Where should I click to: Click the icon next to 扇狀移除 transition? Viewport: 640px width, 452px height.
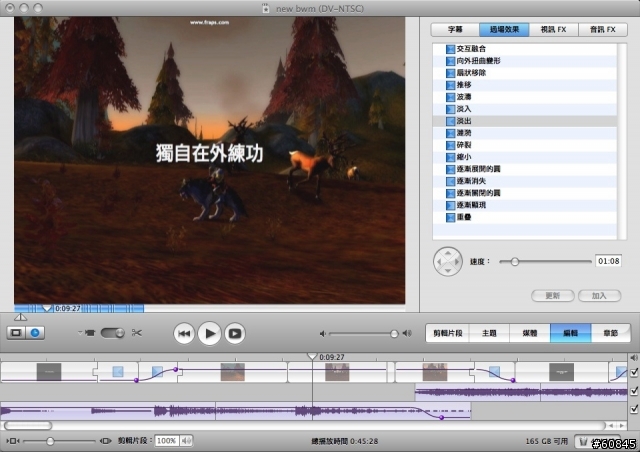click(x=450, y=73)
